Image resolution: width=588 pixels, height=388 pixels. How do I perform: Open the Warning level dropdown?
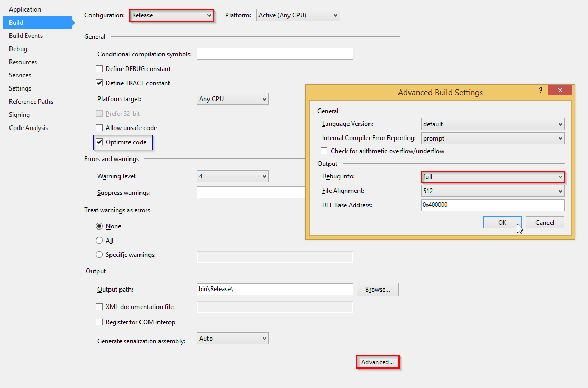[233, 176]
